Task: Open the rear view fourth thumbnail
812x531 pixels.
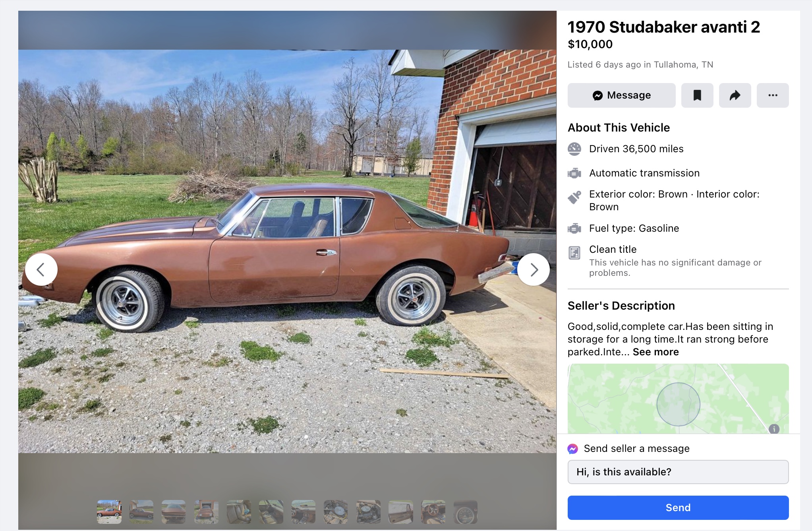Action: point(206,512)
